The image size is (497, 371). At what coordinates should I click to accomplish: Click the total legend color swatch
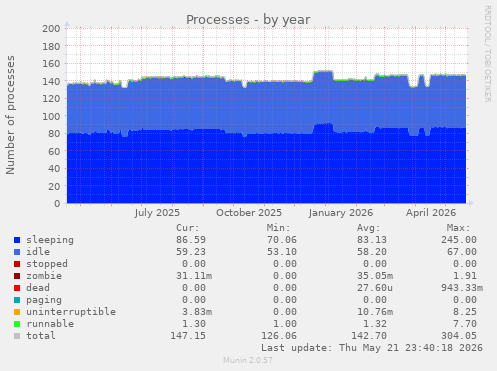point(17,336)
